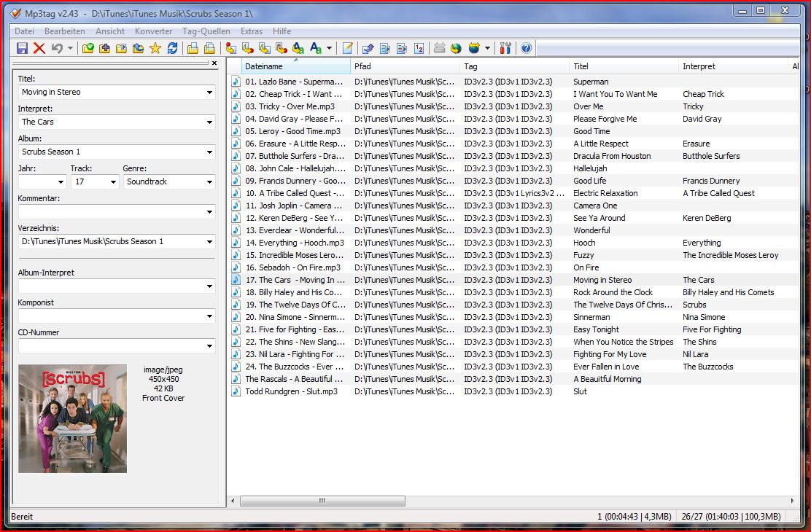Undo the last change with the curved arrow

coord(57,48)
